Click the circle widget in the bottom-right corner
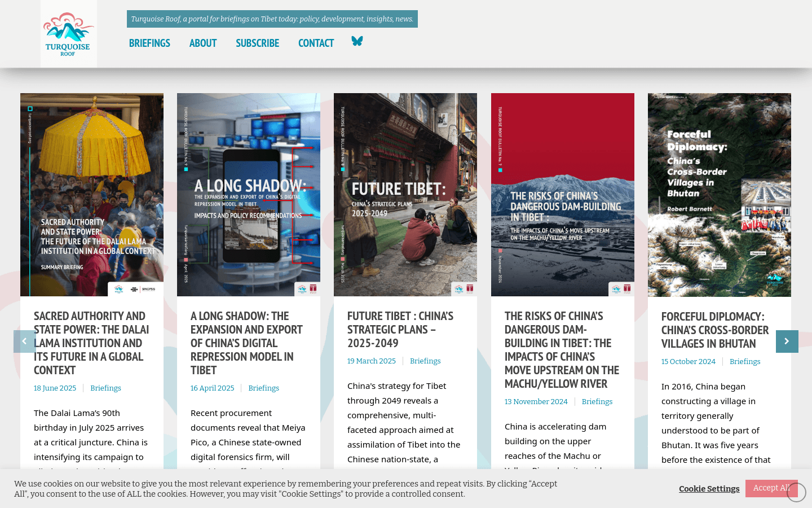Image resolution: width=812 pixels, height=508 pixels. pos(795,491)
